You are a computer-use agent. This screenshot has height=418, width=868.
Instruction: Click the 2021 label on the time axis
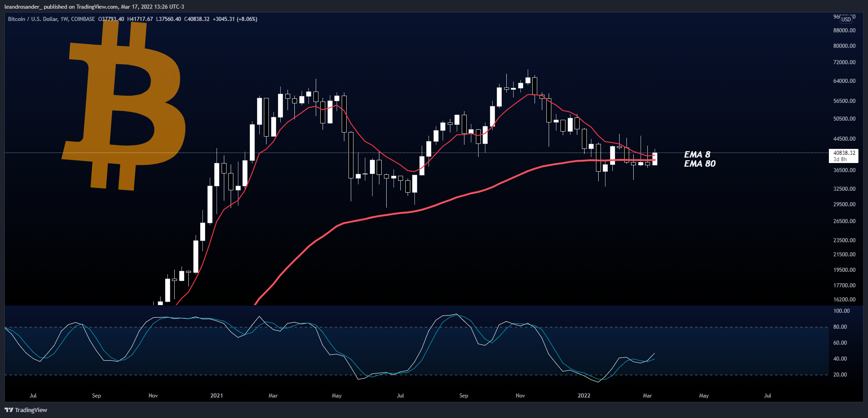click(x=217, y=396)
